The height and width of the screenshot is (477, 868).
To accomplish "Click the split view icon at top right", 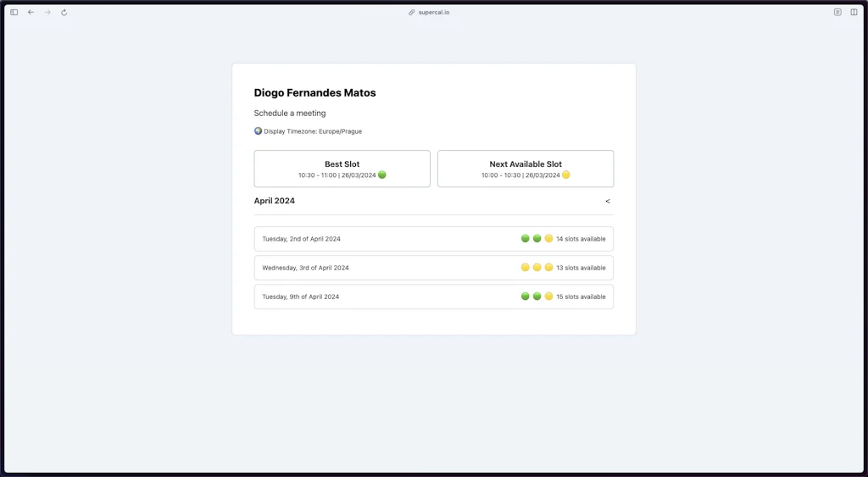I will (854, 13).
